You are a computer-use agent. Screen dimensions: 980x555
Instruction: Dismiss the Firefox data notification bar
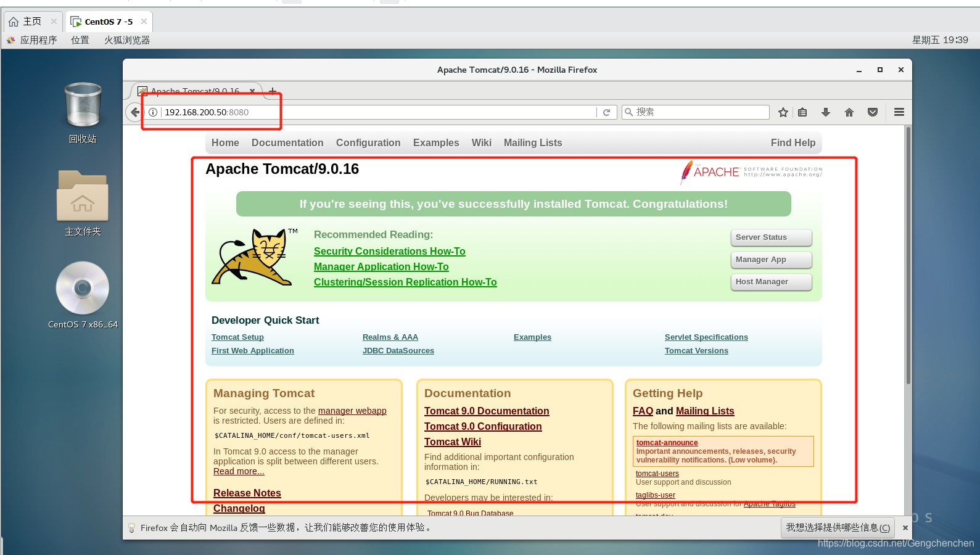(x=905, y=528)
